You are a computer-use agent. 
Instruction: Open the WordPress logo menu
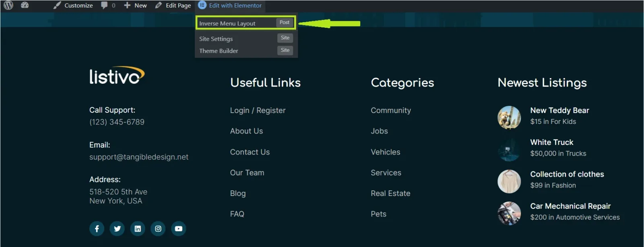tap(8, 5)
